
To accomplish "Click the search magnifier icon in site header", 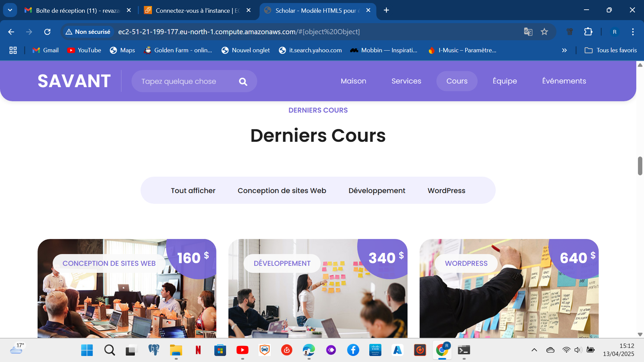I will [x=243, y=81].
